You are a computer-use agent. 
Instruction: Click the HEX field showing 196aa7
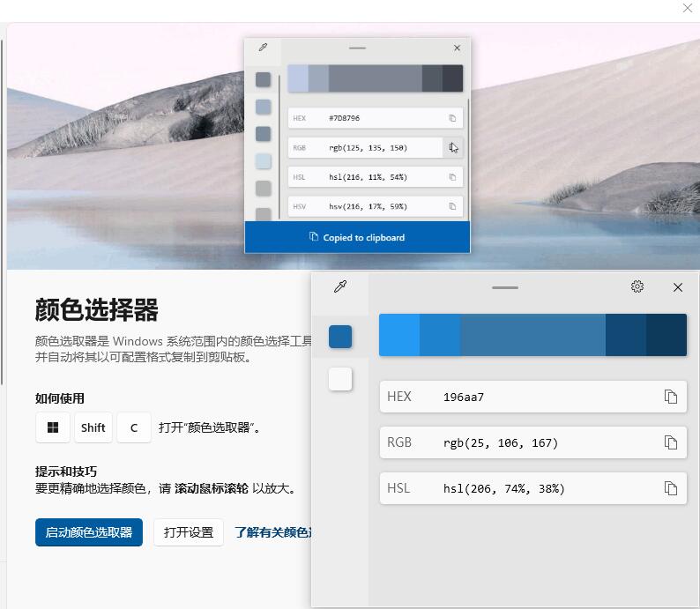tap(533, 397)
